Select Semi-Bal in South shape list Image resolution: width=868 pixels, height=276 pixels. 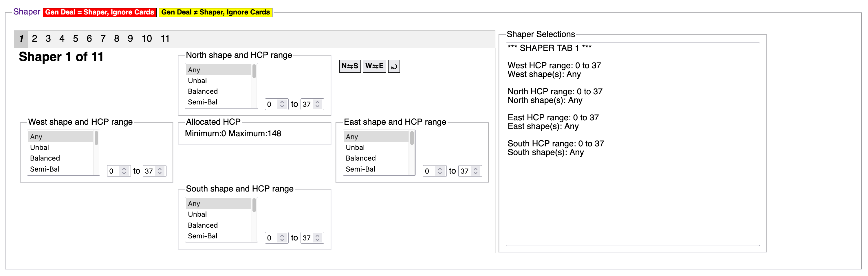pyautogui.click(x=218, y=236)
